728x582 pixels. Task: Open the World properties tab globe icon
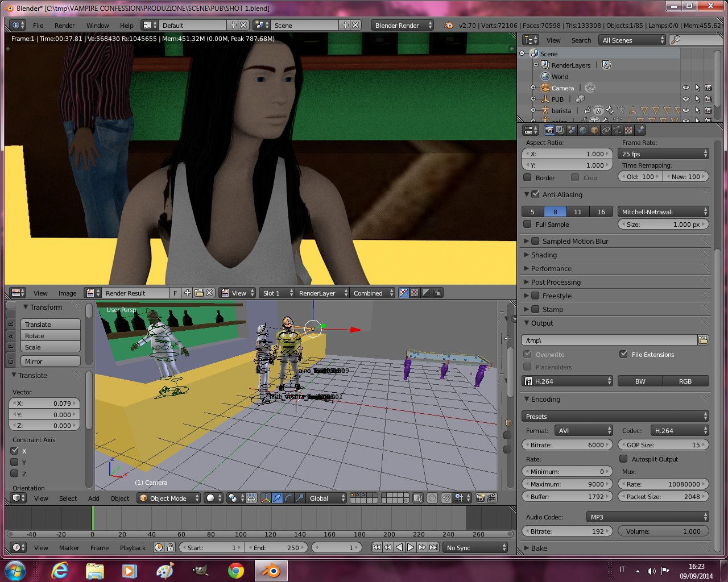click(583, 130)
